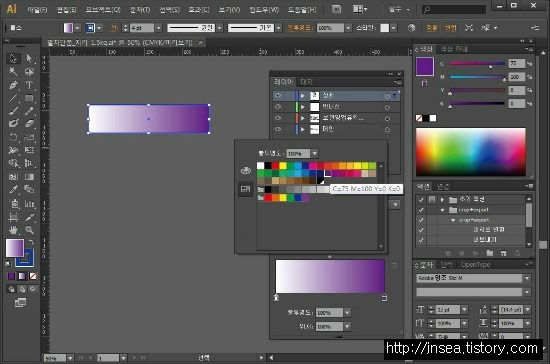
Task: Select the highlighted purple swatch C=75 M=100
Action: coord(328,173)
